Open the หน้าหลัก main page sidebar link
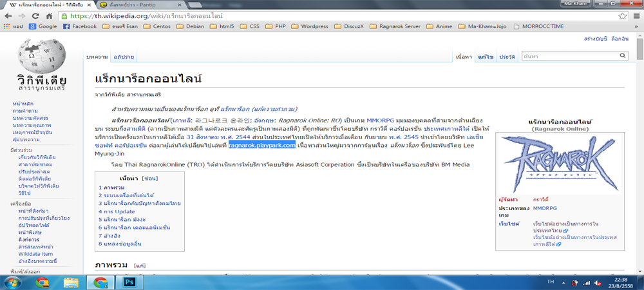 tap(23, 104)
